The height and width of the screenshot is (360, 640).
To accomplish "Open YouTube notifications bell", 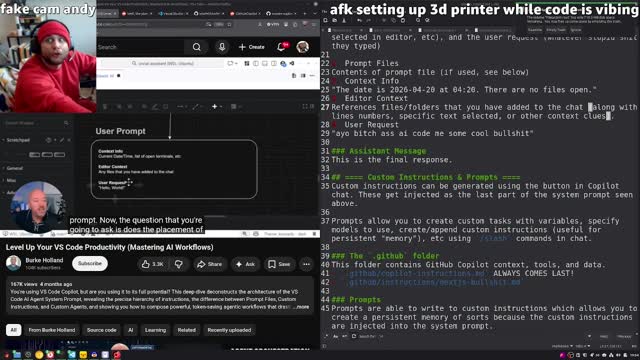I will coord(282,47).
